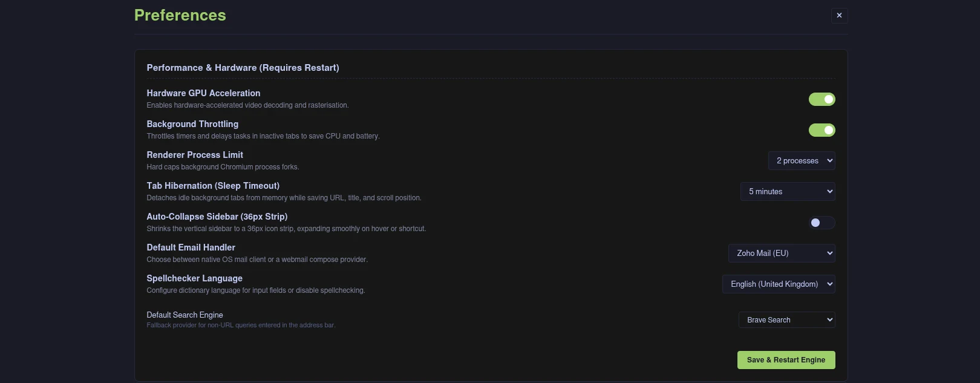Click the 'Hard caps background Chromium process forks' text
The width and height of the screenshot is (980, 383).
(223, 167)
